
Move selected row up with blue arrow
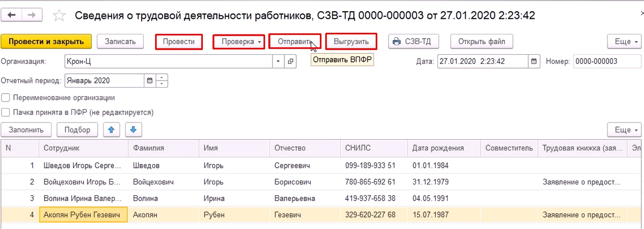(111, 130)
